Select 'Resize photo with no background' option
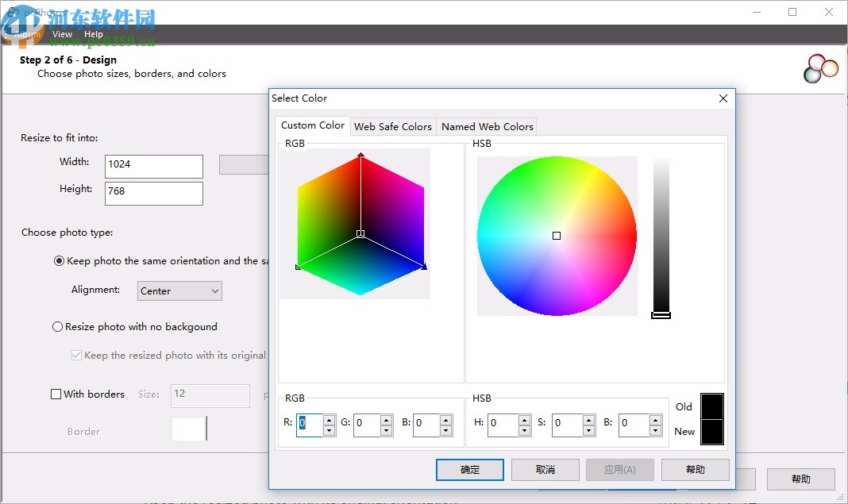The height and width of the screenshot is (504, 848). coord(58,327)
